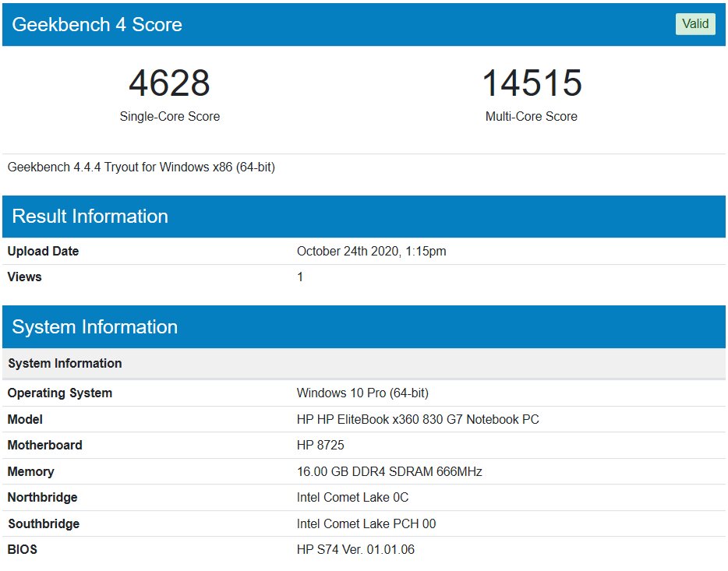Click the green Valid badge
Image resolution: width=728 pixels, height=571 pixels.
695,23
